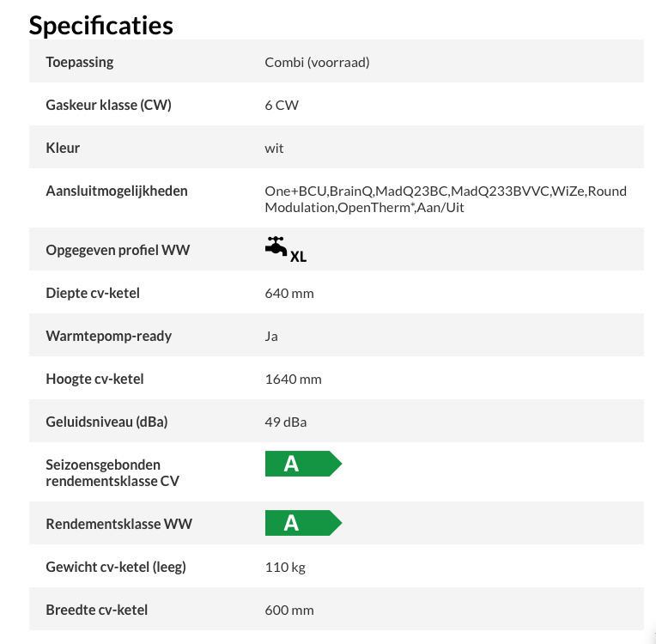656x644 pixels.
Task: Click the green A label for Seizoensgebonden rendementsklasse CV
Action: point(303,464)
